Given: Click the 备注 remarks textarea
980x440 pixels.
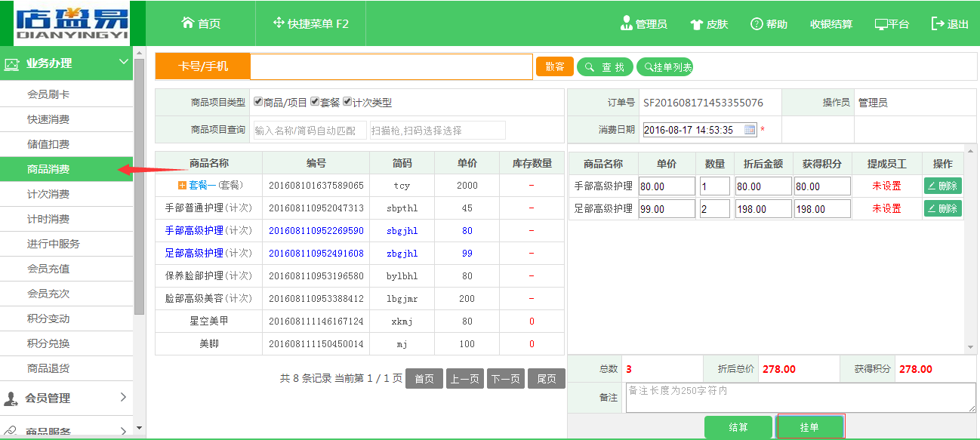Looking at the screenshot, I should click(x=800, y=398).
